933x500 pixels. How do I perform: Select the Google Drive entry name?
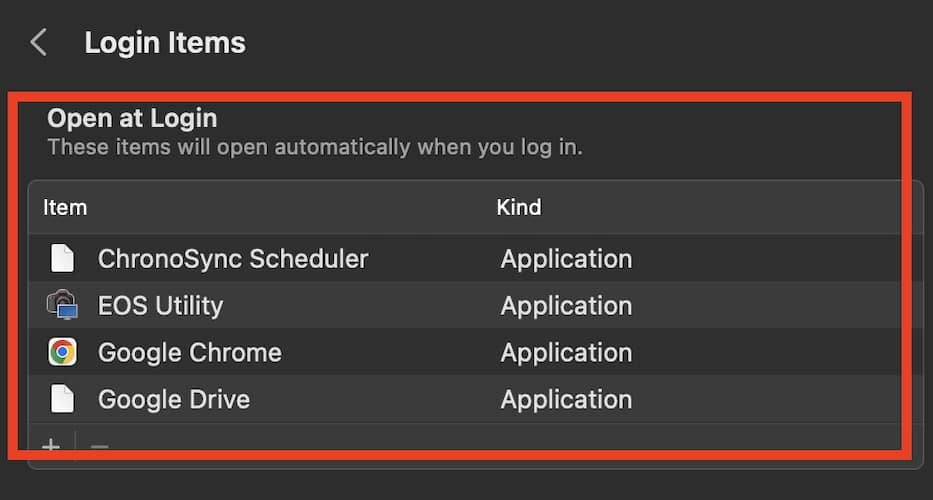pyautogui.click(x=174, y=399)
